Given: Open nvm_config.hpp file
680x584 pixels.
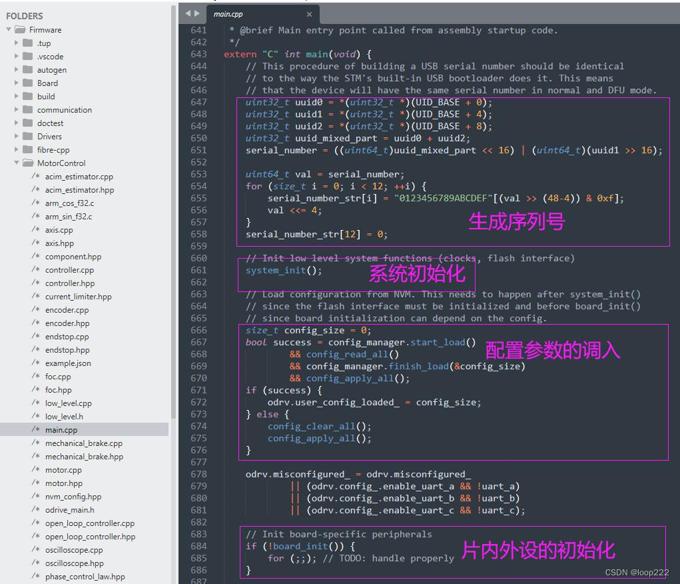Looking at the screenshot, I should click(73, 496).
